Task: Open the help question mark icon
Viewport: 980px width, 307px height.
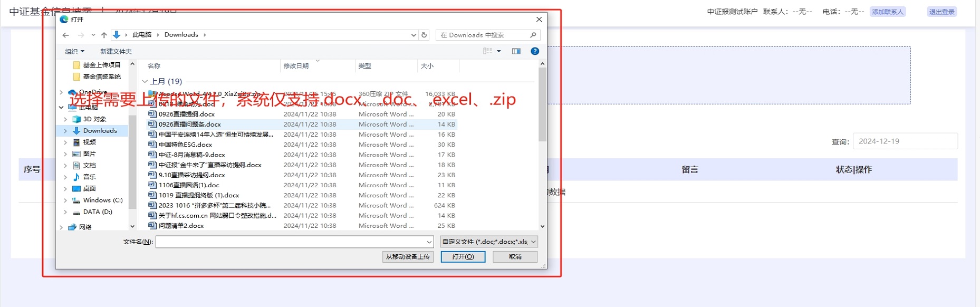Action: point(535,51)
